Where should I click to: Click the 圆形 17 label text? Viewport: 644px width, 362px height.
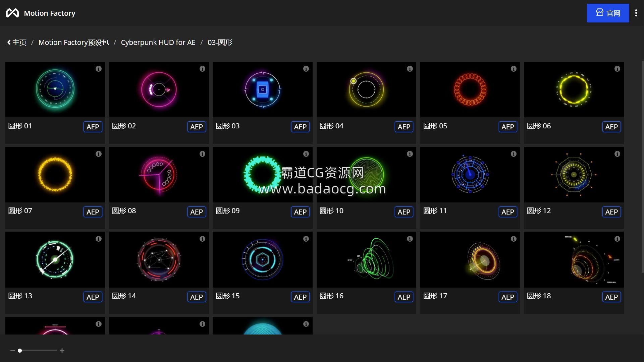click(435, 296)
